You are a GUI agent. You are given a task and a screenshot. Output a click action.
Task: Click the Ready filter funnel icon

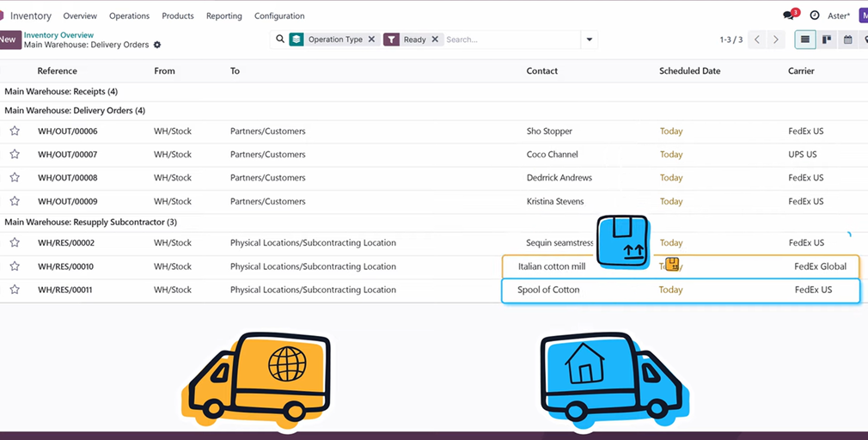(x=391, y=40)
